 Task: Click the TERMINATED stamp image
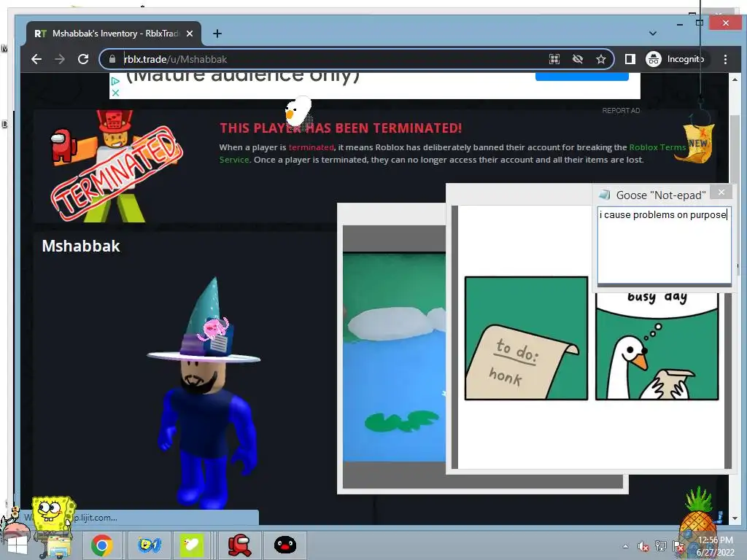point(117,174)
